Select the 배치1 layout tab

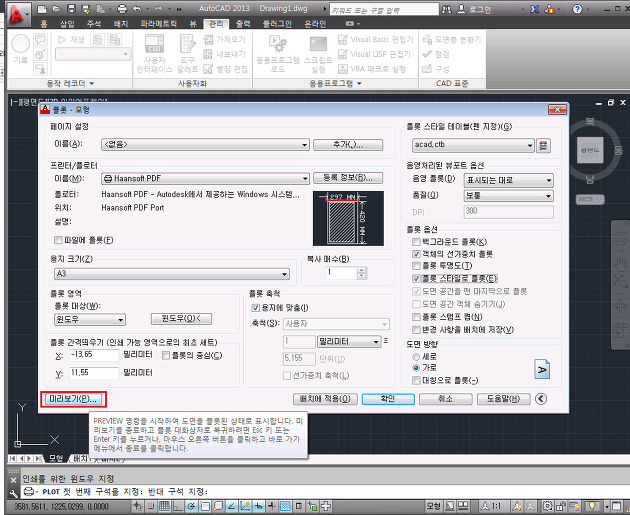(x=80, y=458)
